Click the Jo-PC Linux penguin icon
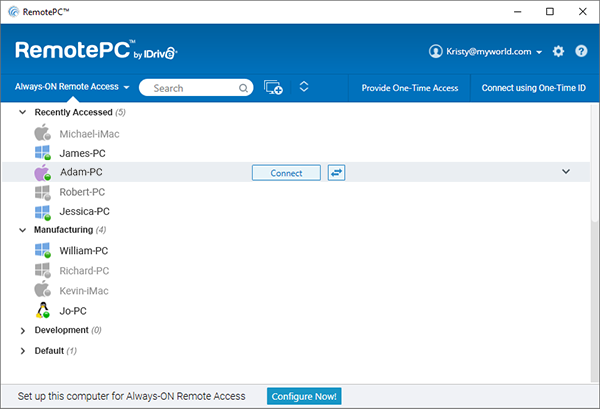 point(43,310)
